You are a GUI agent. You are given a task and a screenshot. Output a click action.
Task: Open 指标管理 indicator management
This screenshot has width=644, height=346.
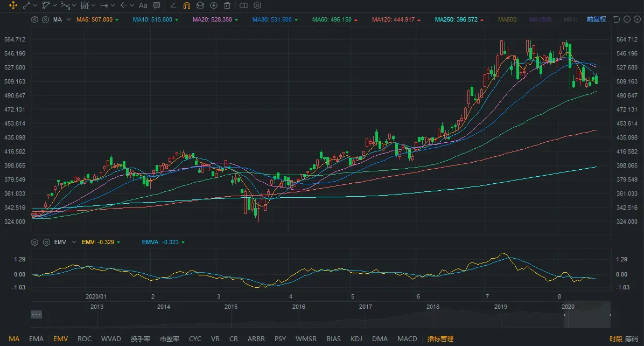click(x=440, y=339)
